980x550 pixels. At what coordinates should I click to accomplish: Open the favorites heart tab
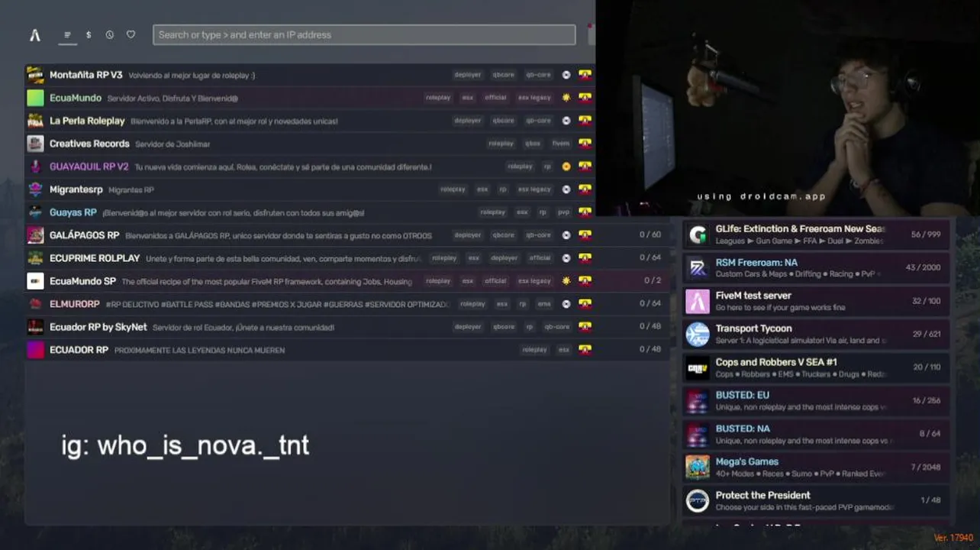131,35
